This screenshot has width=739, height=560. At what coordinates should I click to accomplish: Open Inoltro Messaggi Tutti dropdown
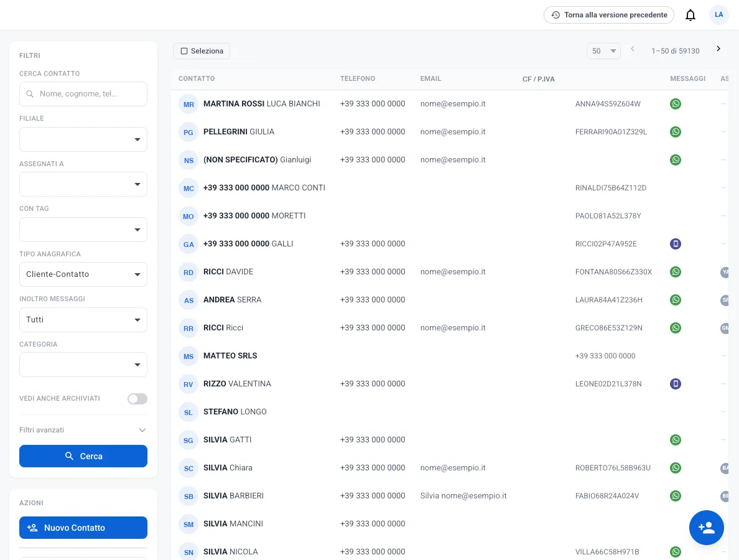click(x=83, y=320)
